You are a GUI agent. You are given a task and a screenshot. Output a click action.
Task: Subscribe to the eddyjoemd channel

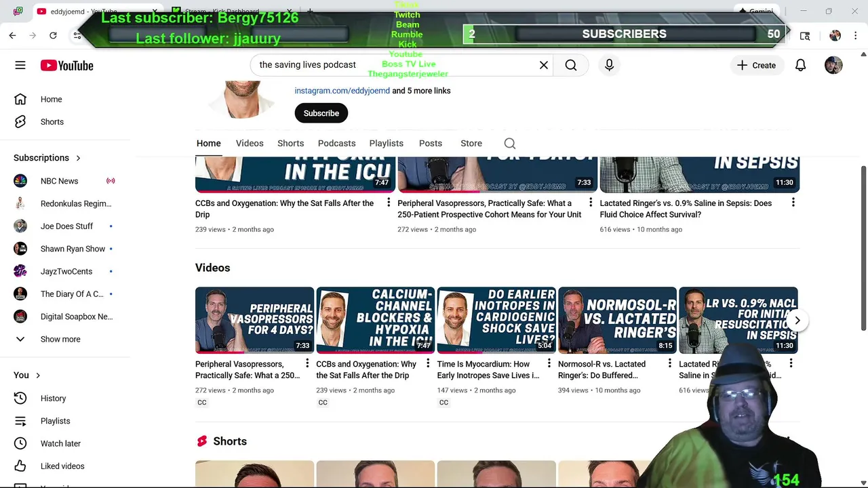(x=321, y=113)
